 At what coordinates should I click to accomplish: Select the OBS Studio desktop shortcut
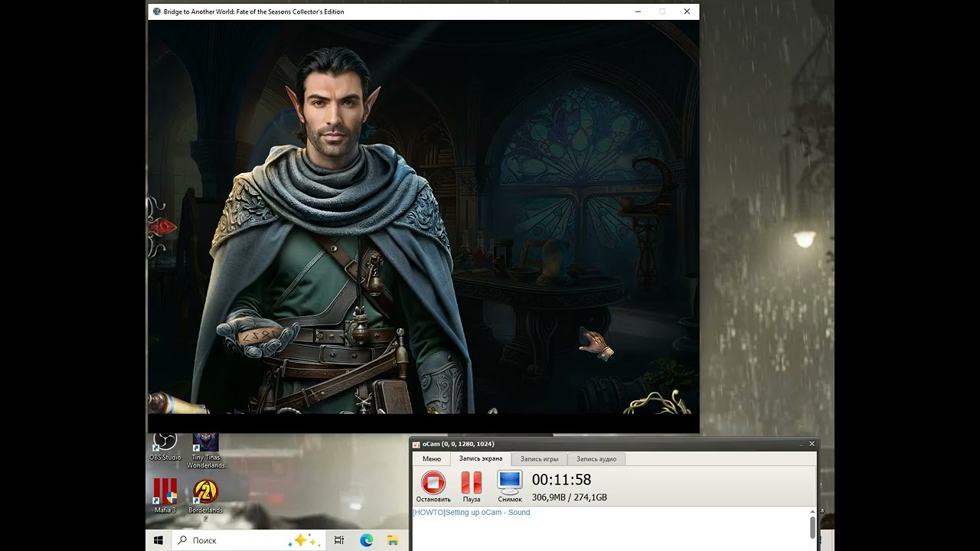[x=165, y=447]
